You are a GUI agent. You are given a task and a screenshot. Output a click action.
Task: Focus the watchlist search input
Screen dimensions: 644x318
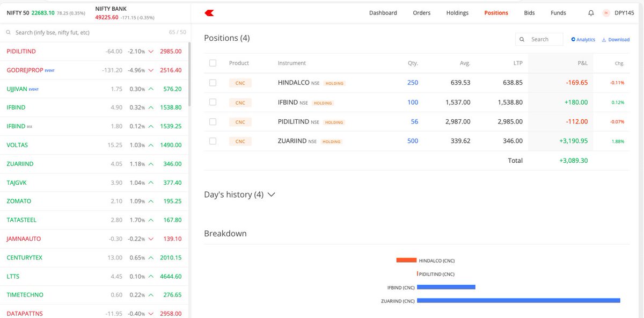tap(86, 33)
